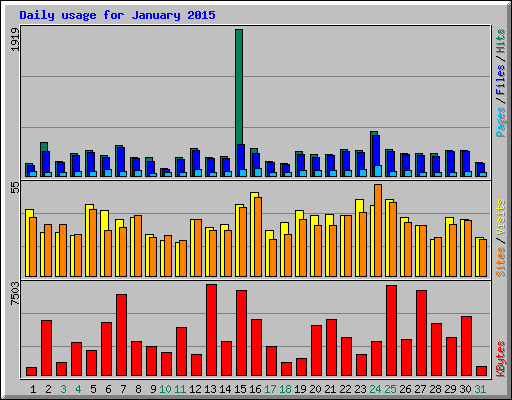Click the green 'Hits' legend label
Screen dimensions: 512x400
click(501, 41)
